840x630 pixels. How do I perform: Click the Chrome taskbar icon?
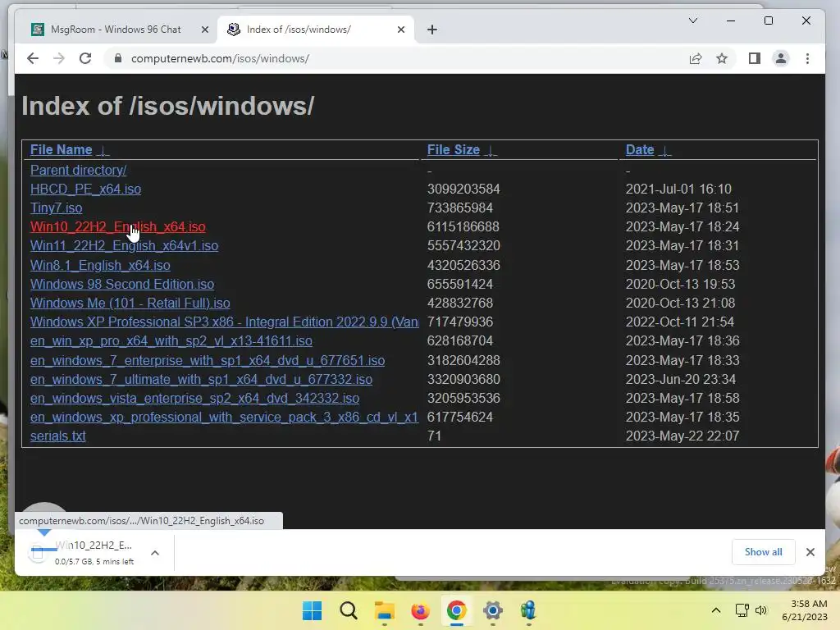[456, 610]
